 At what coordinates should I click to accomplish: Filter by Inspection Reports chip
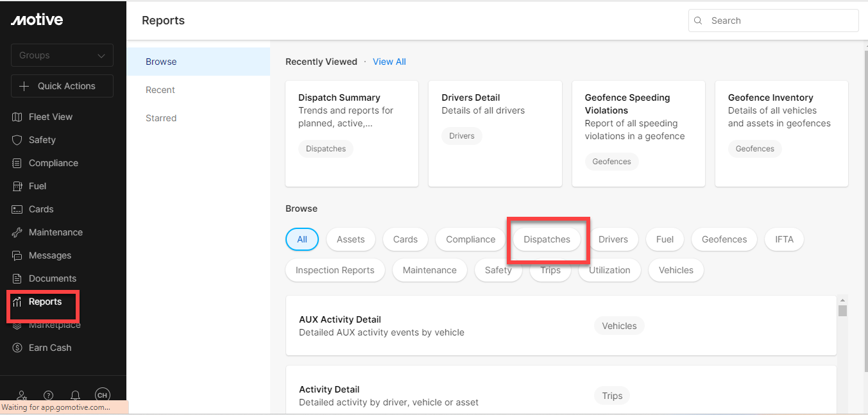pos(335,270)
